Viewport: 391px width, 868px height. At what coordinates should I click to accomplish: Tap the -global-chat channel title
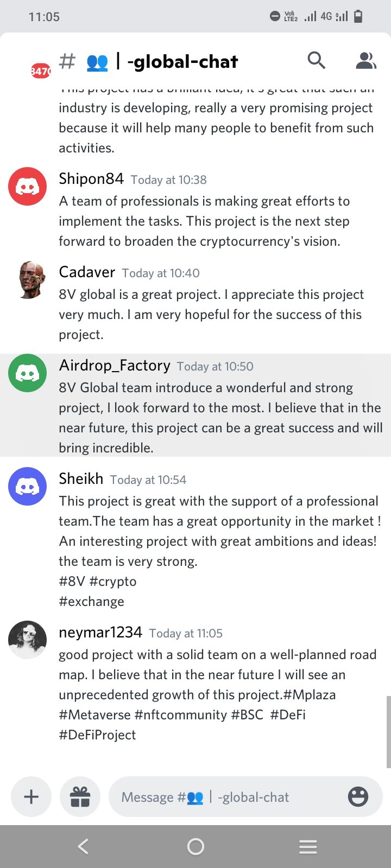pyautogui.click(x=182, y=62)
